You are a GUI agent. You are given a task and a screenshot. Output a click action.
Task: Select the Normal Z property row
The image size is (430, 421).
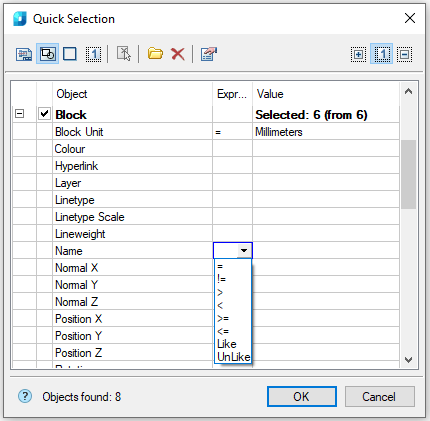206,302
